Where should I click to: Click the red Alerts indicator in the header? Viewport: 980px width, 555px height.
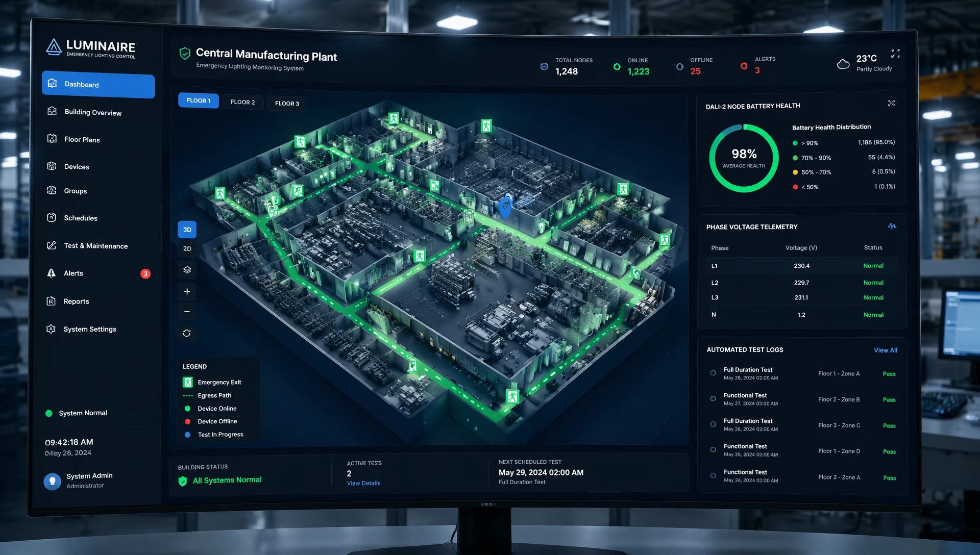[744, 66]
